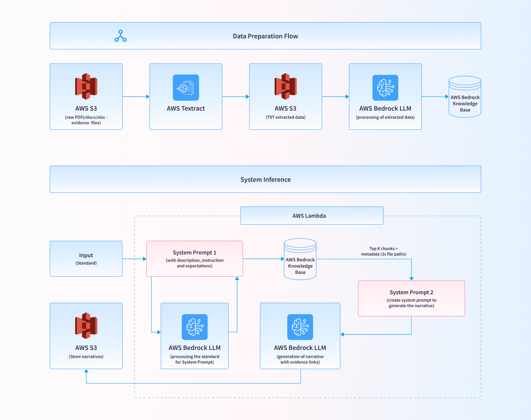Select the System Prompt 1 title
The image size is (531, 420).
click(195, 253)
